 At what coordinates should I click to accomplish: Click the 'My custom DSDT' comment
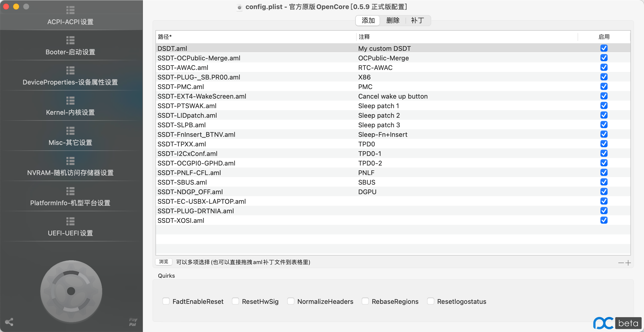(x=384, y=48)
